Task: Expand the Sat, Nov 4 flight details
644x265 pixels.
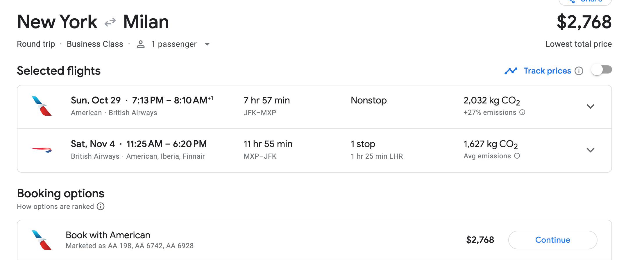Action: coord(590,150)
